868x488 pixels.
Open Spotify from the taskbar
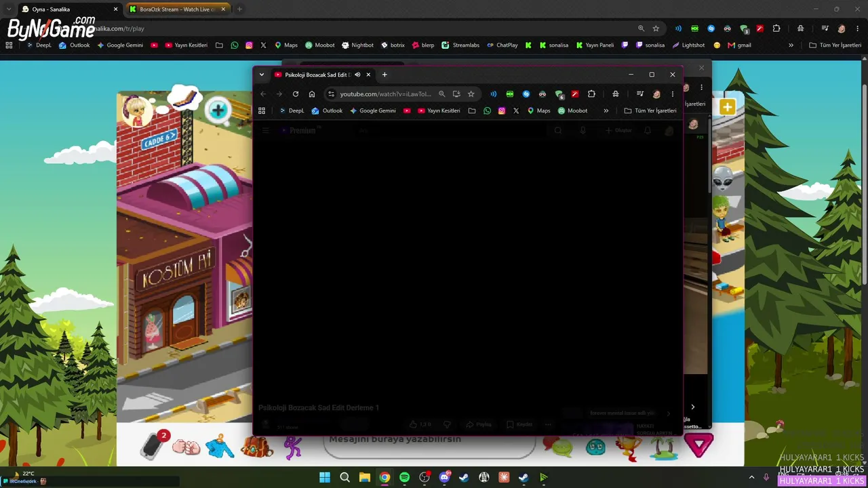pyautogui.click(x=404, y=477)
